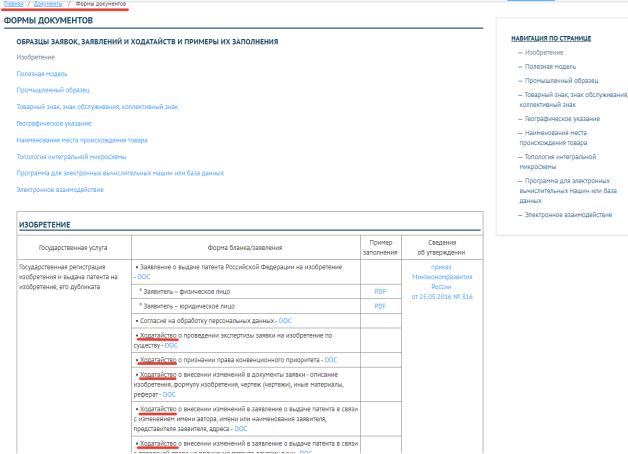Select Географическое указание in navigation sidebar
The height and width of the screenshot is (454, 628).
coord(562,119)
